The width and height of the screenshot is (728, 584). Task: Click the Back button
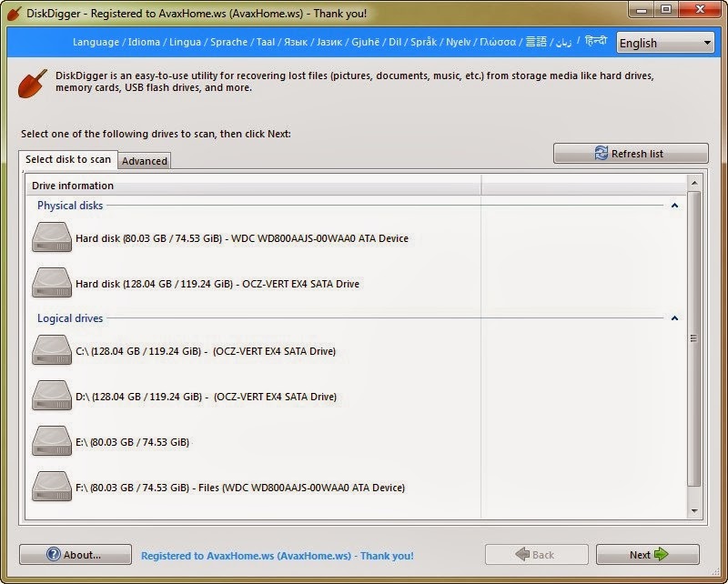(537, 555)
